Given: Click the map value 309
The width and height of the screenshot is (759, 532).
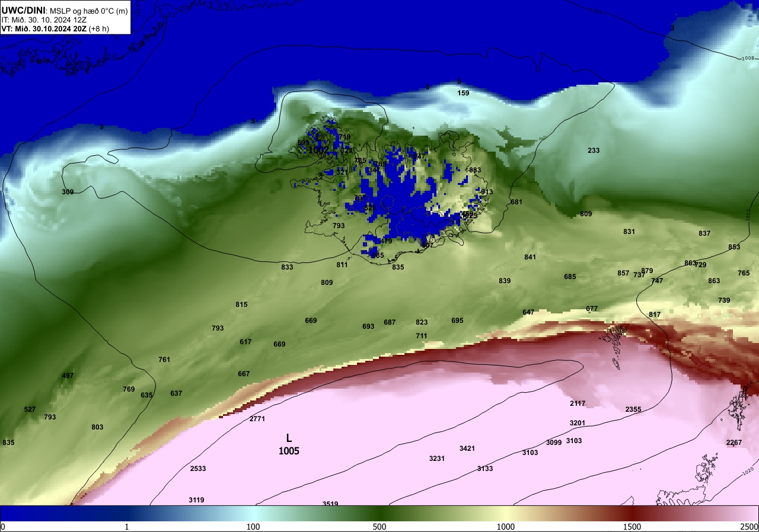Looking at the screenshot, I should tap(68, 192).
